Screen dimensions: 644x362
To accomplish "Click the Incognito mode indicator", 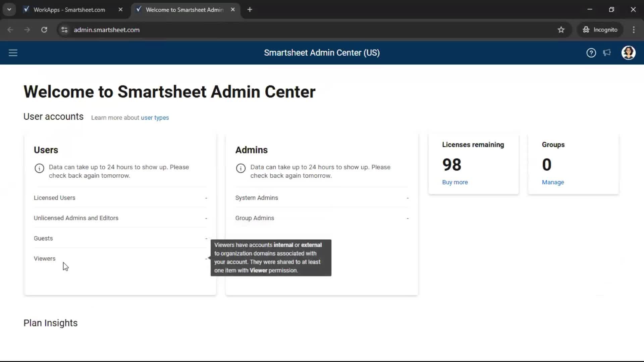I will (x=600, y=29).
